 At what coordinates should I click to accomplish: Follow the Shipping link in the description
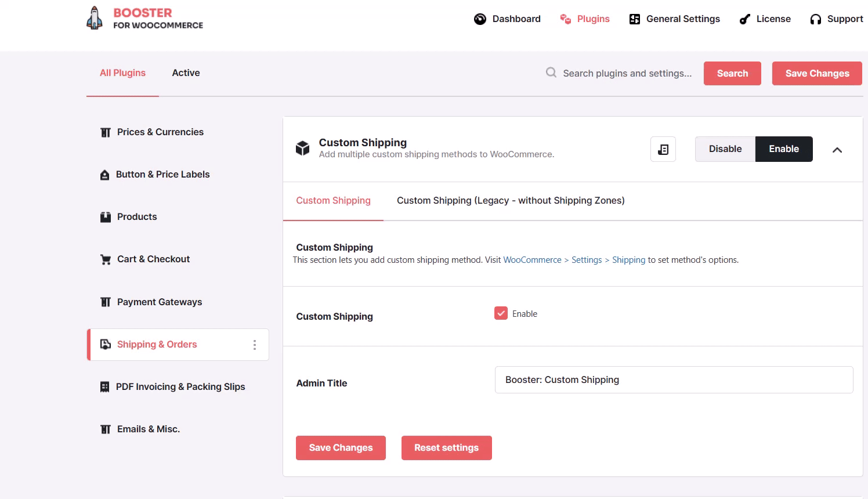tap(628, 260)
